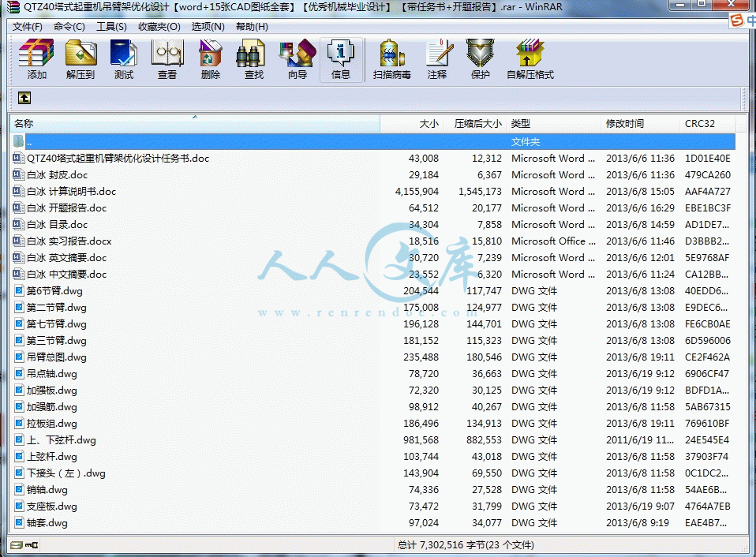Screen dimensions: 756x557
Task: Click the 自解压格式 (SFX) toolbar icon
Action: [530, 59]
